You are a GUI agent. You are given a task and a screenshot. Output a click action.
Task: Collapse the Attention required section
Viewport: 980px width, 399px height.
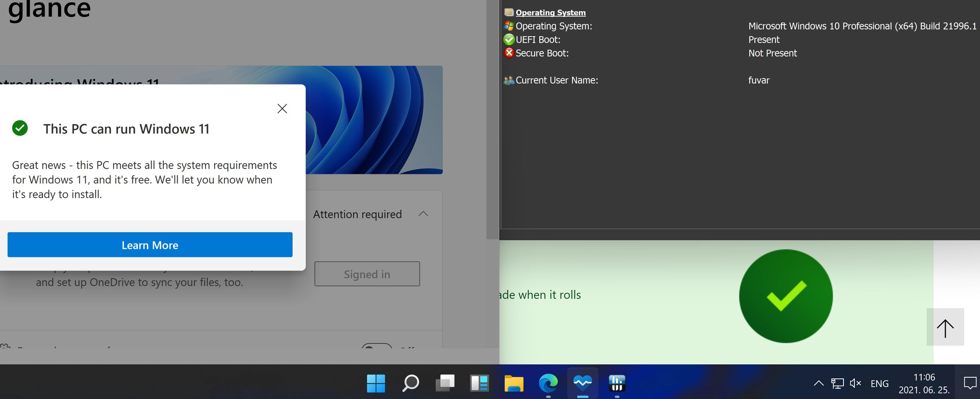tap(423, 214)
